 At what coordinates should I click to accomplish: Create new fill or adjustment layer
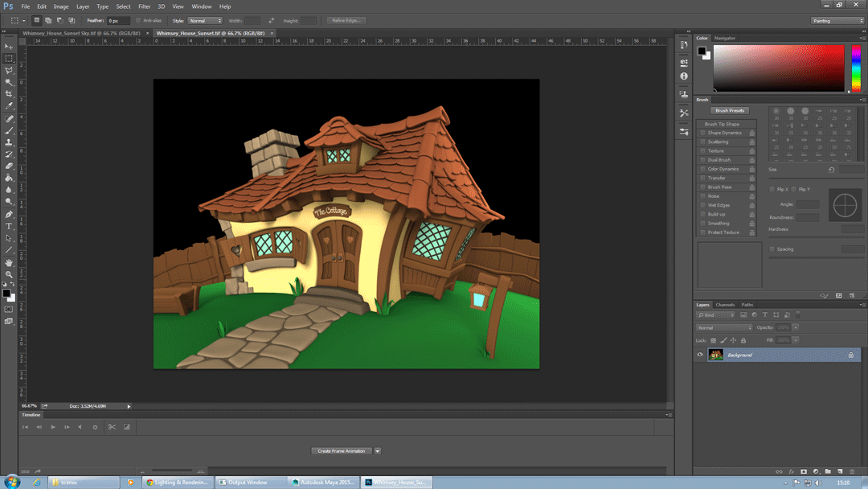tap(816, 471)
